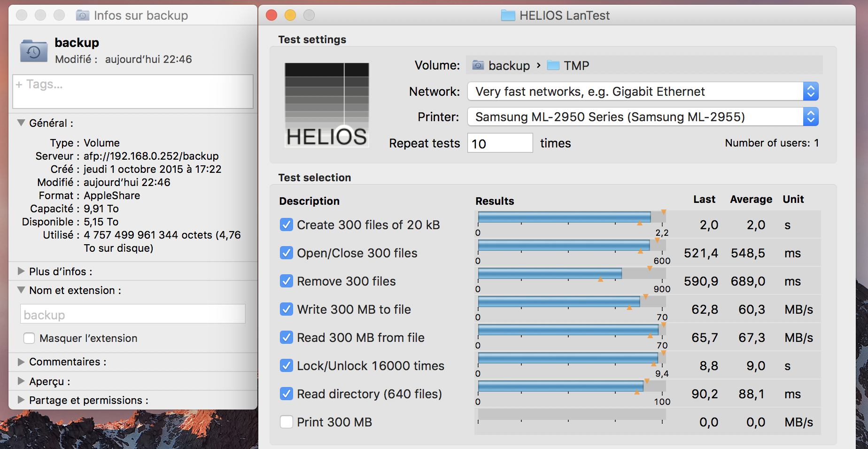Image resolution: width=868 pixels, height=449 pixels.
Task: Uncheck Read directory (640 files) test
Action: [x=287, y=394]
